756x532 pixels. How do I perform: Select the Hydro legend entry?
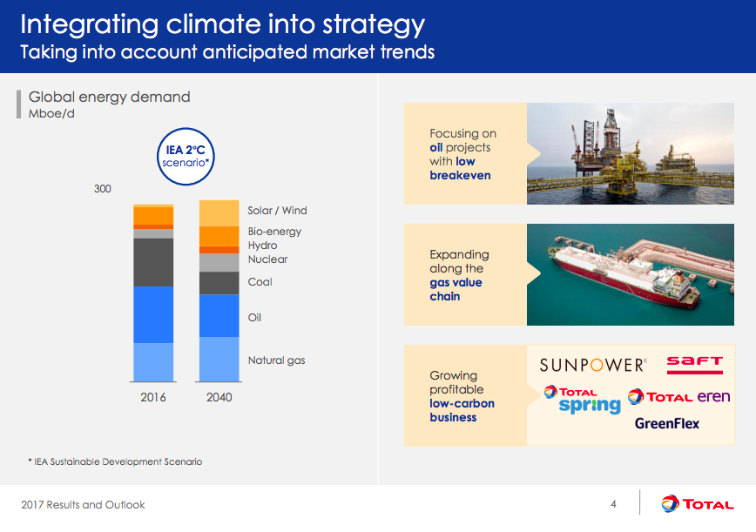tap(261, 246)
